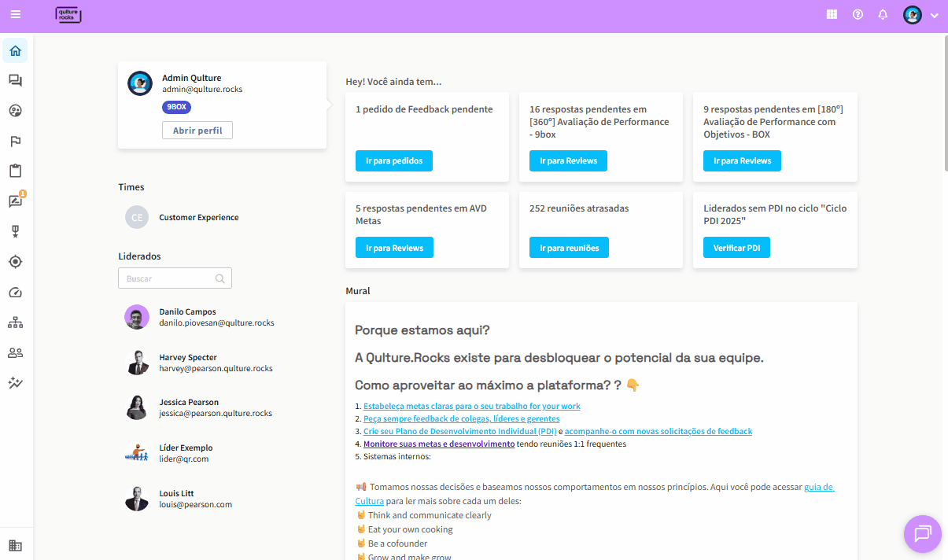Click Verificar PDI button
The height and width of the screenshot is (560, 948).
tap(736, 248)
